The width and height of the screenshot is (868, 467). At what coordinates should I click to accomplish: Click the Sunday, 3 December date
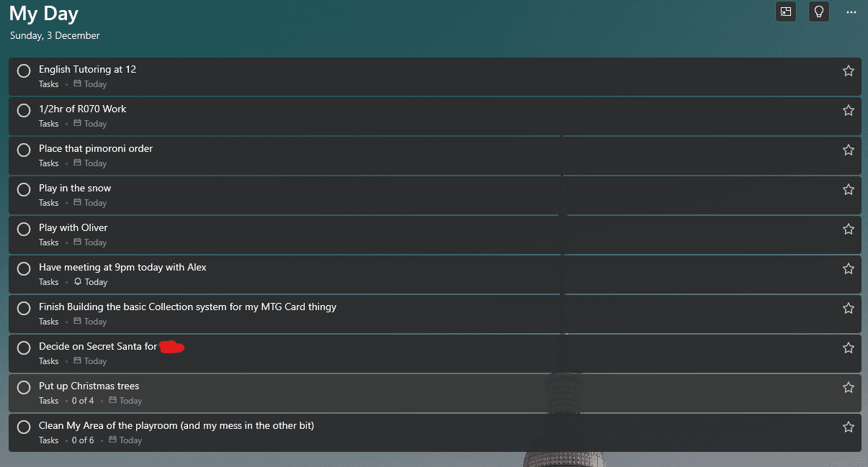[x=55, y=35]
